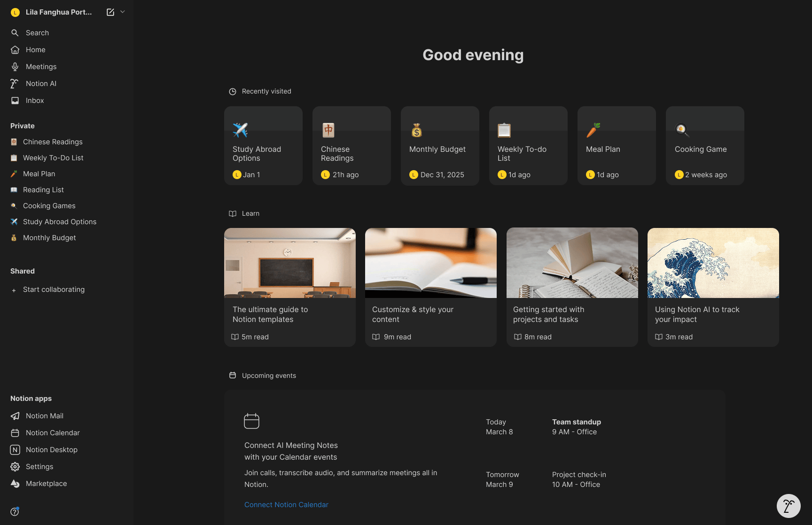Open Using Notion AI to track your impact
812x525 pixels.
click(x=713, y=287)
